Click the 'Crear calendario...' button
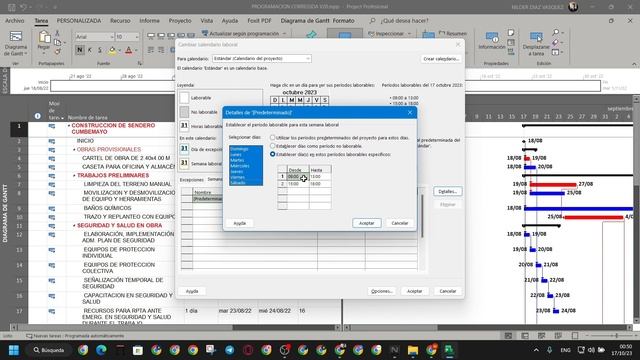The image size is (640, 360). 441,59
